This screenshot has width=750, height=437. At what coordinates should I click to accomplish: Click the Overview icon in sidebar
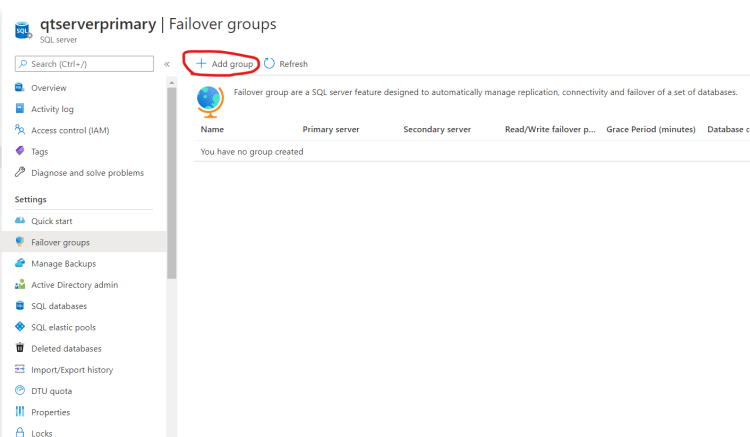coord(20,87)
